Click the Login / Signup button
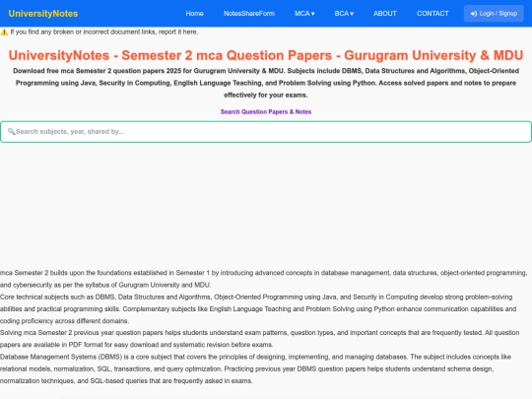532x399 pixels. [494, 14]
